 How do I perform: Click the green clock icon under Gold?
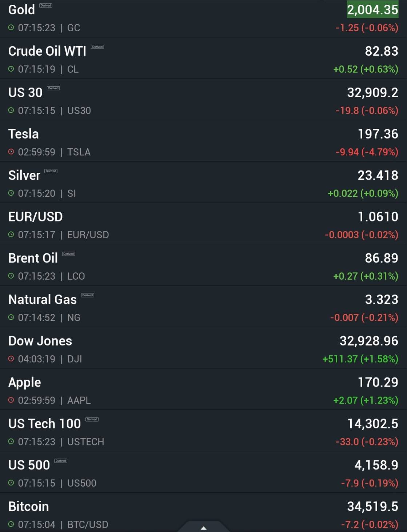pos(11,28)
